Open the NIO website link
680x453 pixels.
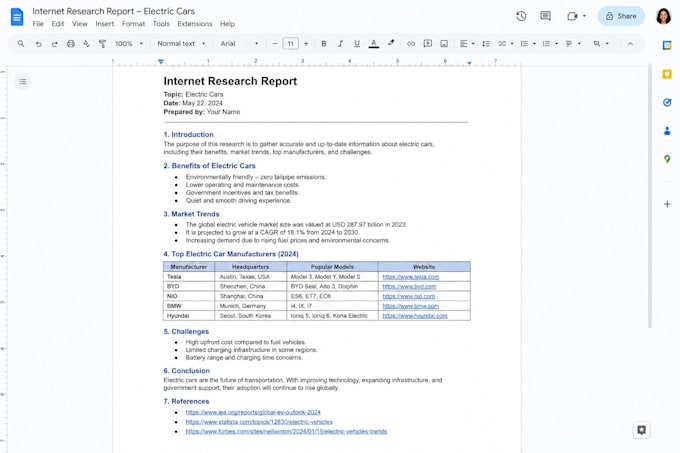tap(409, 297)
